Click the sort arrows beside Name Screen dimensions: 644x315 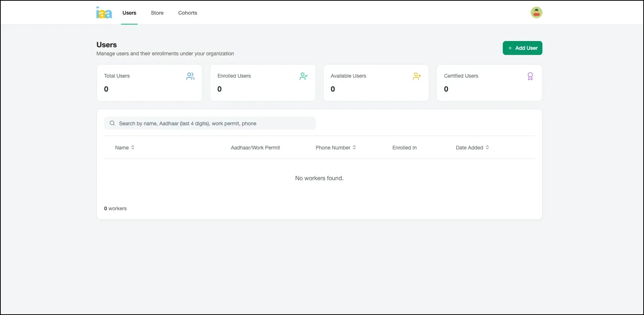(x=133, y=147)
